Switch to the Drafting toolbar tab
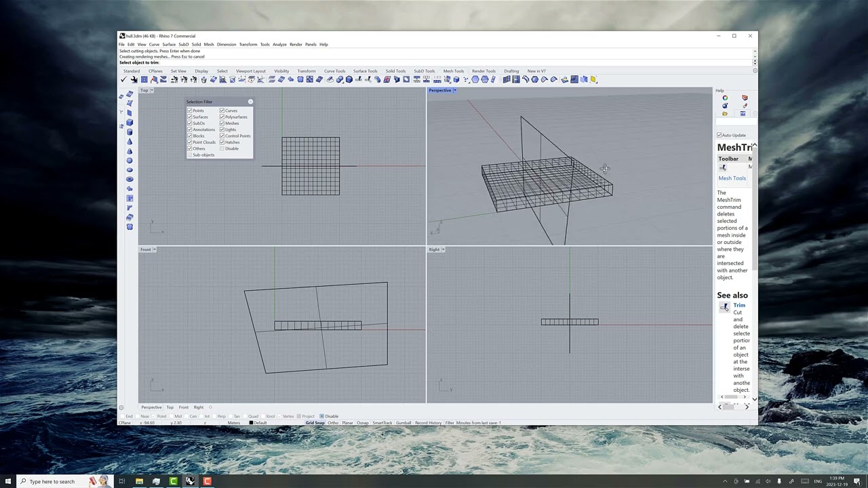Image resolution: width=868 pixels, height=488 pixels. pyautogui.click(x=511, y=71)
